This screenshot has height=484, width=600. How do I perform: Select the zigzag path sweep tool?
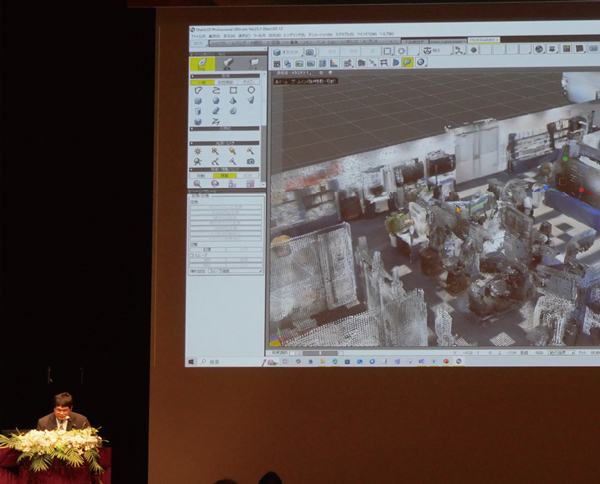tap(215, 121)
